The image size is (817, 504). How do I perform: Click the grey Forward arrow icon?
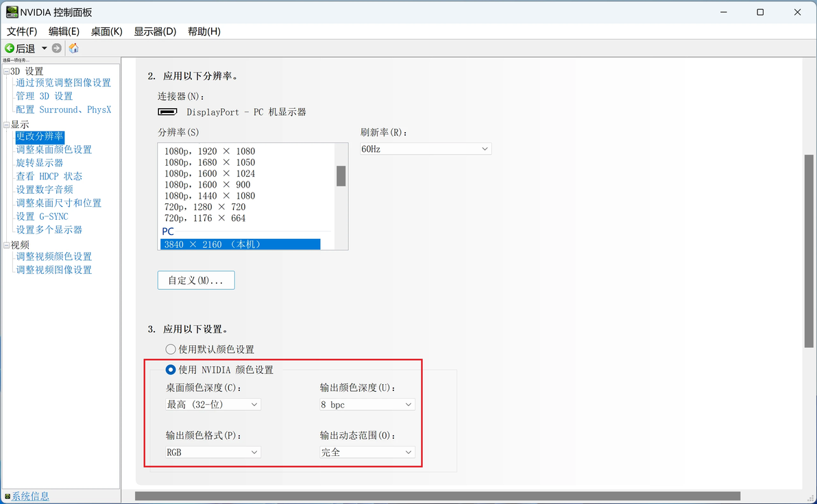click(x=57, y=49)
